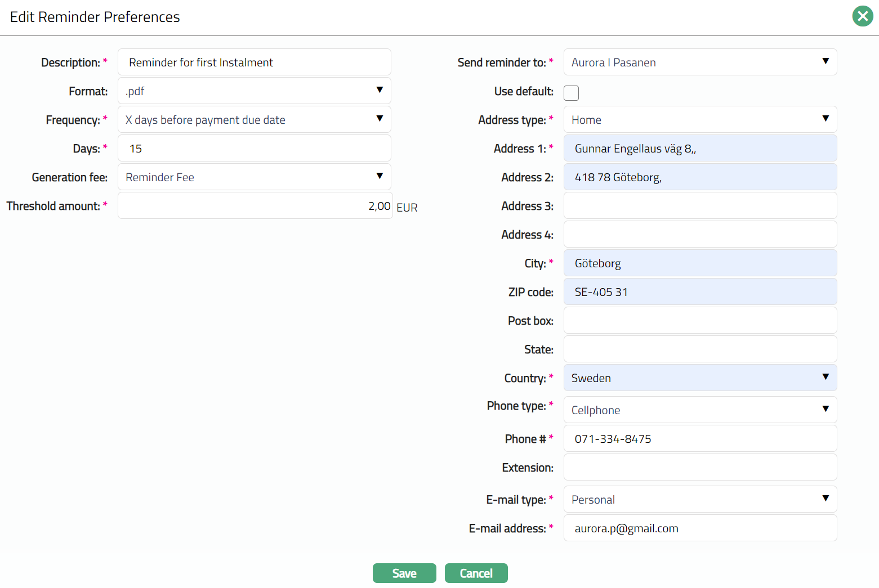The image size is (879, 588).
Task: Click the Threshold amount field
Action: coord(254,206)
